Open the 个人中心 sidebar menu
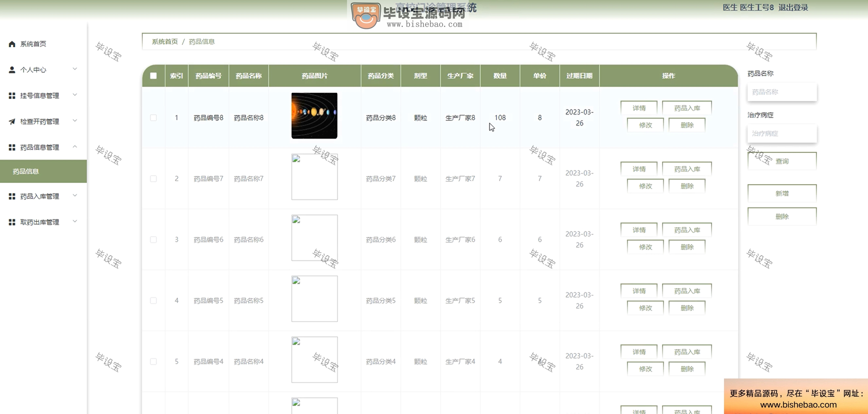 (x=43, y=70)
